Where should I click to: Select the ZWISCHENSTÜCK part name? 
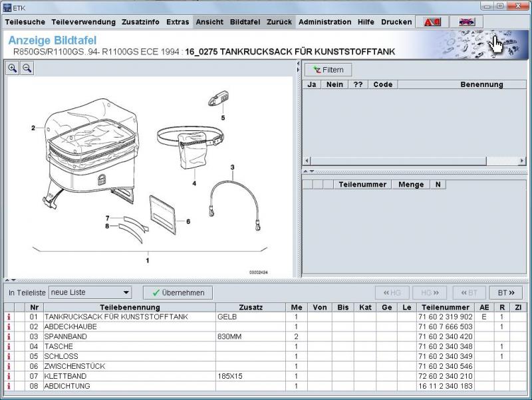(74, 366)
